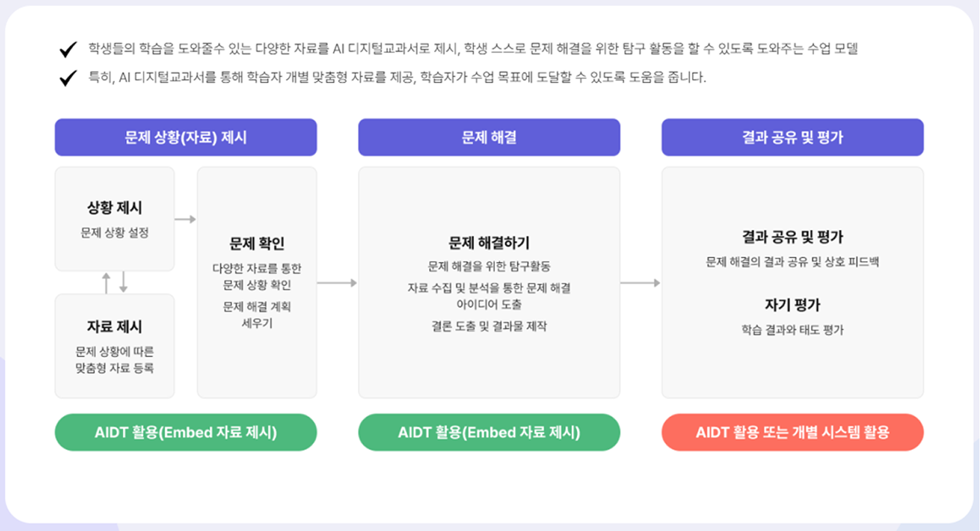Click the red AIDT 활용 또는 개별 시스템 활용 button
The height and width of the screenshot is (531, 980).
(x=793, y=432)
